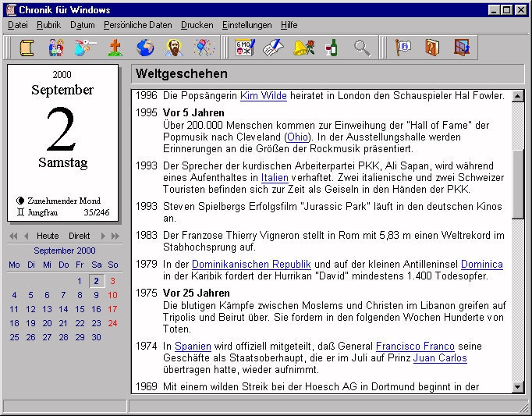The height and width of the screenshot is (416, 532).
Task: Click the bearded saint name-day icon
Action: 174,48
